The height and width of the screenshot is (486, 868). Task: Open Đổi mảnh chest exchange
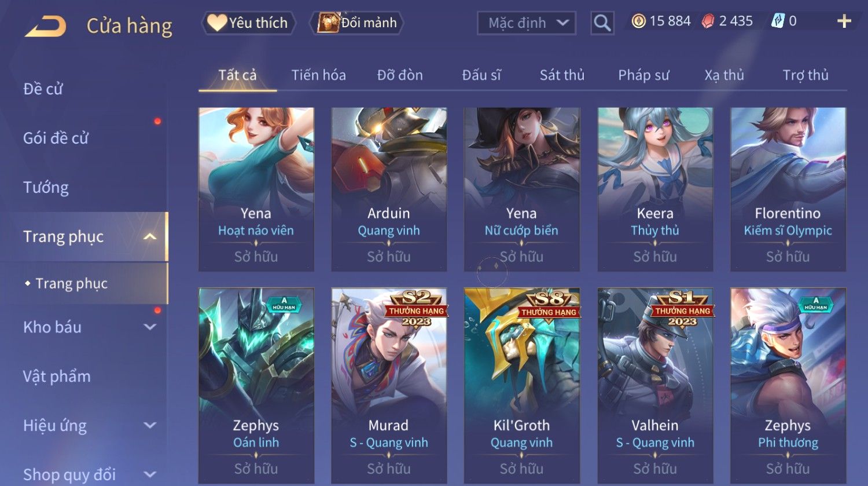pyautogui.click(x=357, y=23)
